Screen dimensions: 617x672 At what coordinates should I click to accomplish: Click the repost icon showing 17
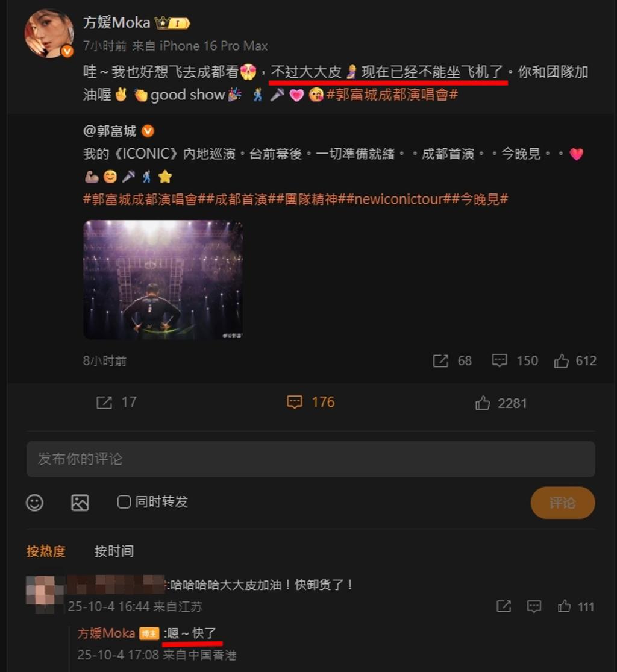pyautogui.click(x=104, y=403)
